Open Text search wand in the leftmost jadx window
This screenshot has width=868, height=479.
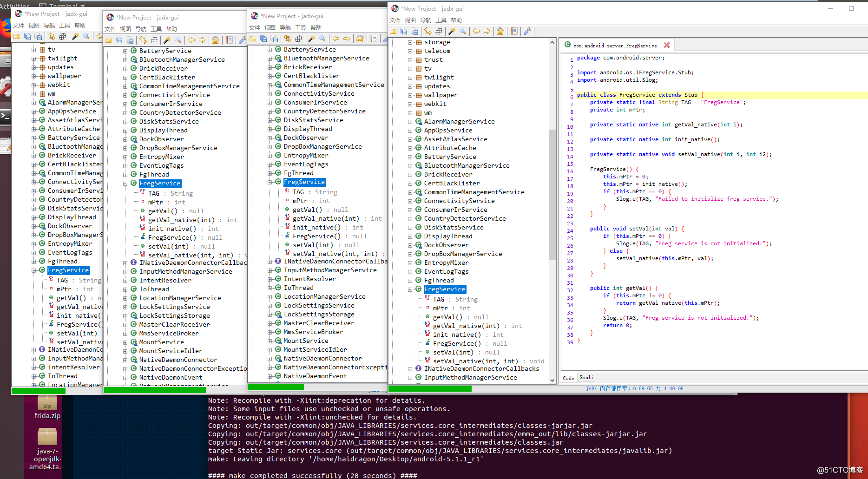coord(75,36)
